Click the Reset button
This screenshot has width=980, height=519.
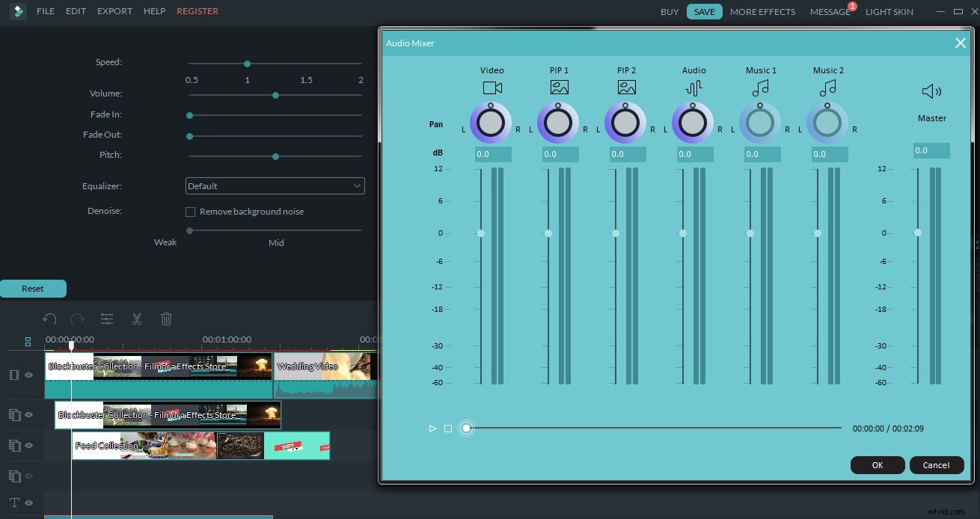32,288
